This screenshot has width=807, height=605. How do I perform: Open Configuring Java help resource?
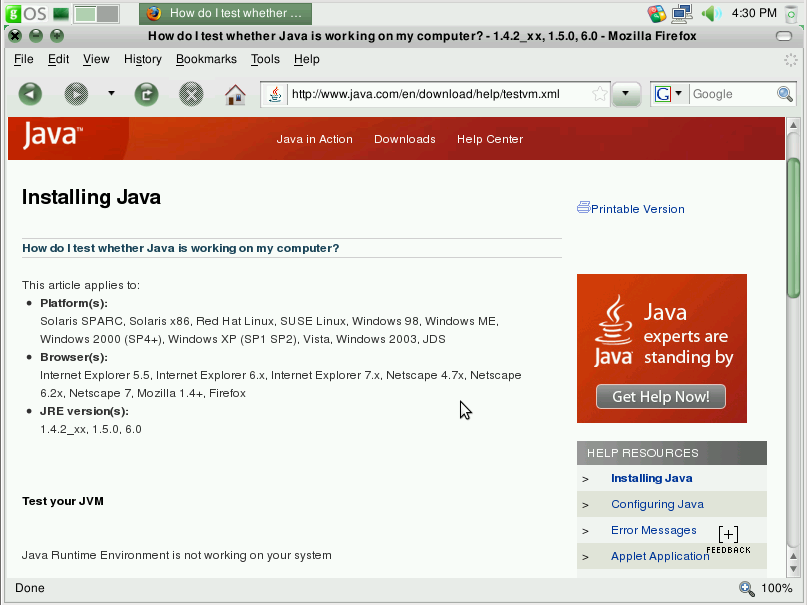tap(657, 504)
